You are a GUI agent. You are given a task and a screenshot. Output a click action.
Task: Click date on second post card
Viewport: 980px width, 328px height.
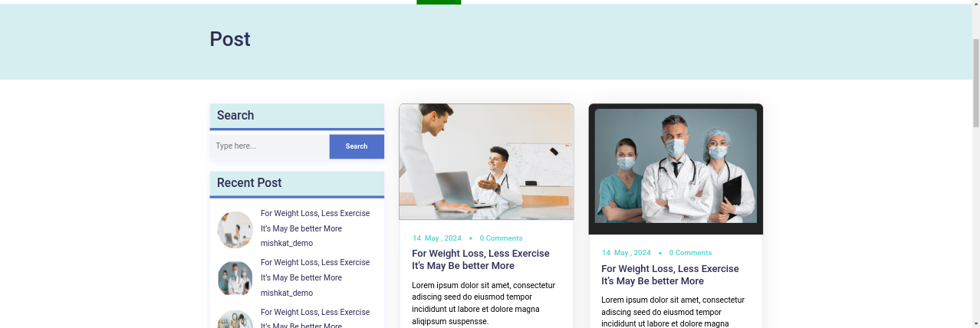pos(626,253)
